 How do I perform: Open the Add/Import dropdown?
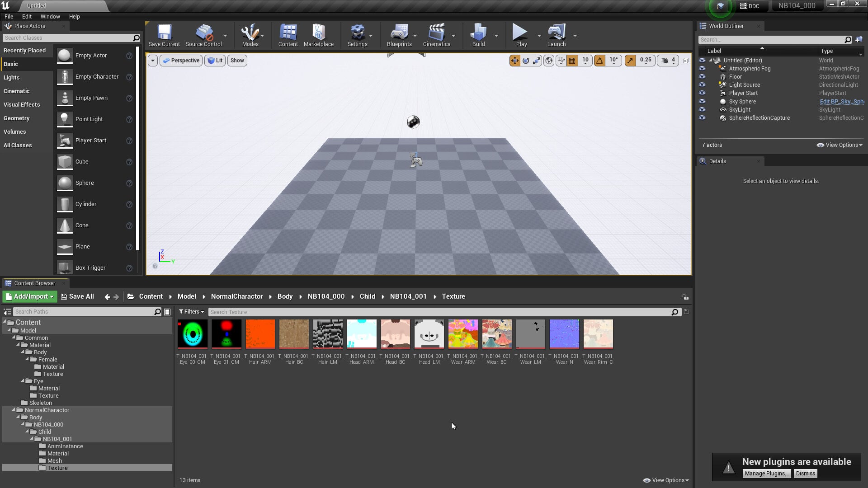[x=29, y=296]
